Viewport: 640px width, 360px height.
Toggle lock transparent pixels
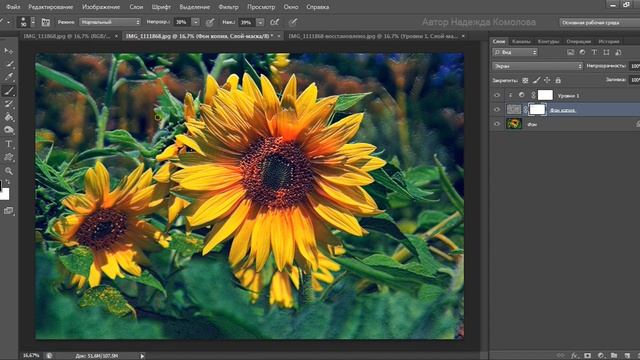tap(525, 80)
